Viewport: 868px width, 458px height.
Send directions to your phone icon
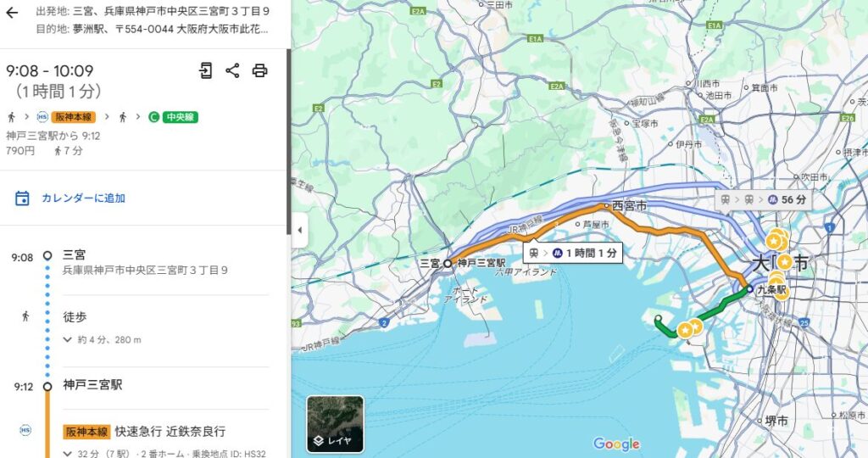click(x=205, y=70)
